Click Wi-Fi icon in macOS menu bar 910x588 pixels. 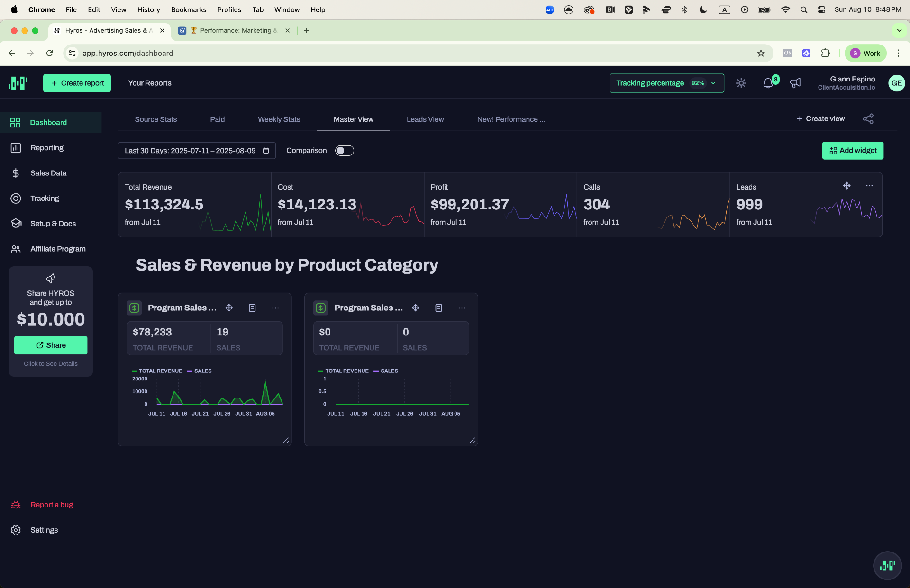click(x=785, y=9)
